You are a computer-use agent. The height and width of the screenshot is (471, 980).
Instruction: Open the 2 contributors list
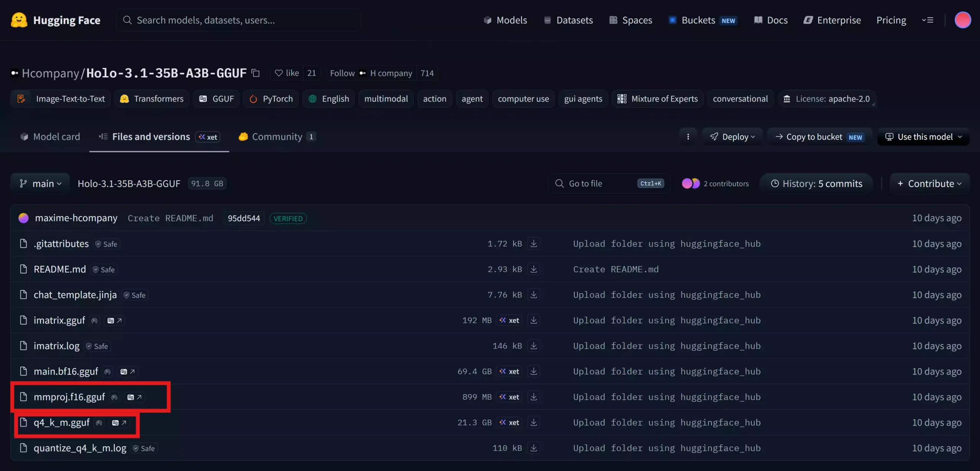click(715, 183)
